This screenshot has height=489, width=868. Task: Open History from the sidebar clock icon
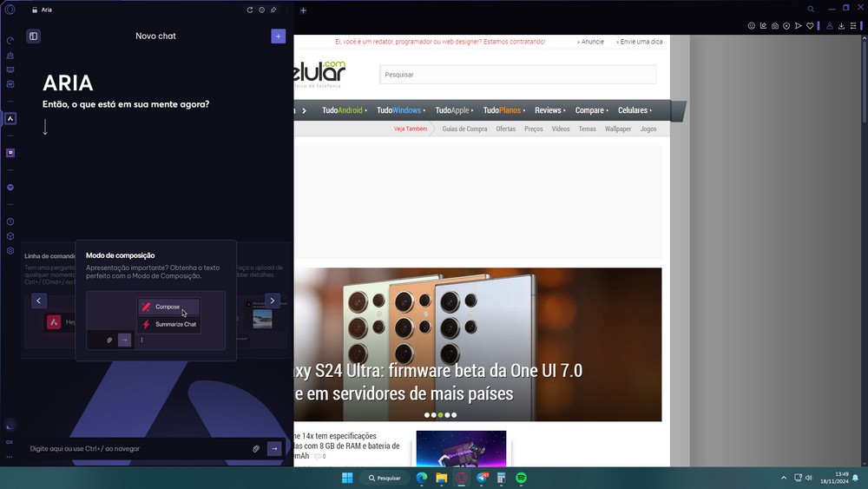[10, 222]
